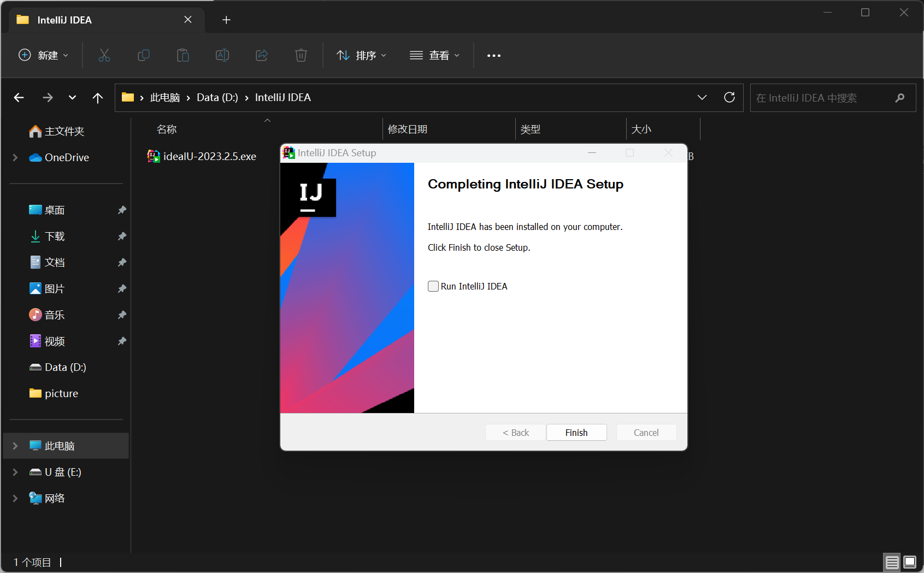This screenshot has height=573, width=924.
Task: Click the Cut scissors icon in toolbar
Action: pos(104,55)
